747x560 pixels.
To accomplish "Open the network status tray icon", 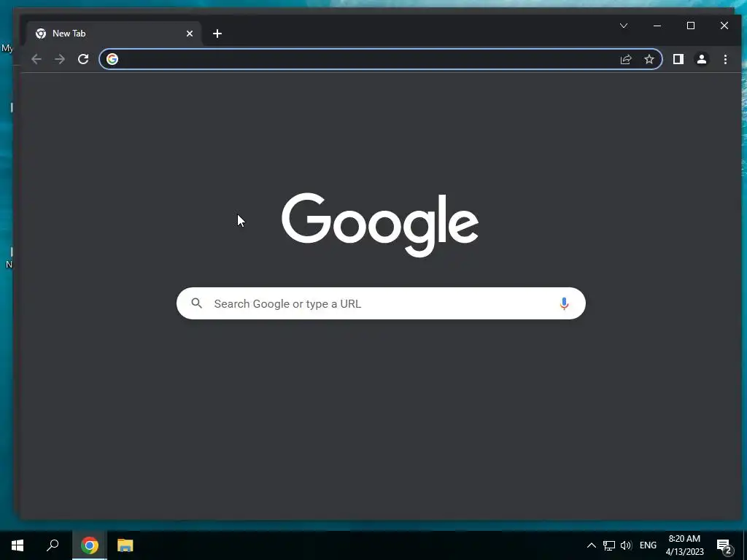I will 609,545.
